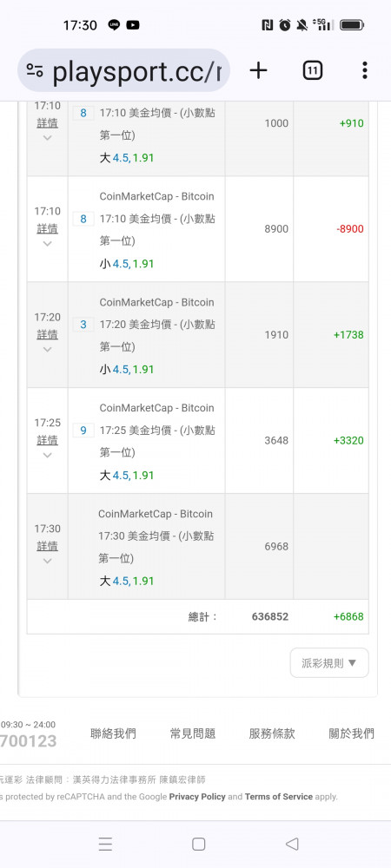Tap the YouTube notification icon in status bar
The height and width of the screenshot is (868, 391).
[x=133, y=25]
